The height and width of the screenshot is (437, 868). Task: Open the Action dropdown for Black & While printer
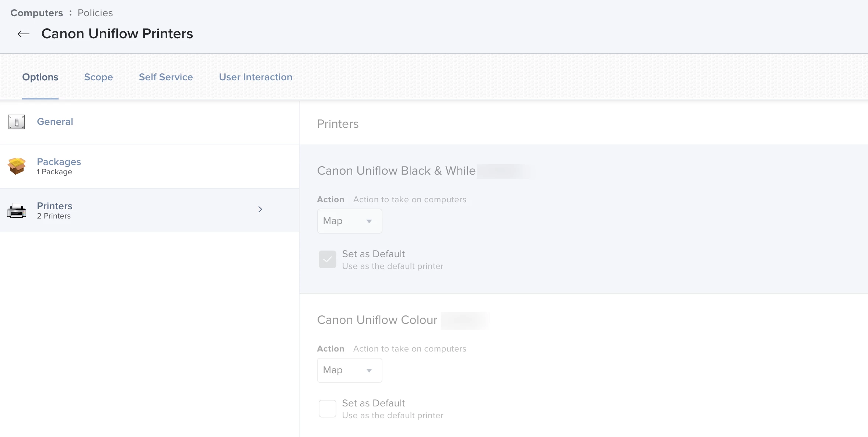click(350, 221)
